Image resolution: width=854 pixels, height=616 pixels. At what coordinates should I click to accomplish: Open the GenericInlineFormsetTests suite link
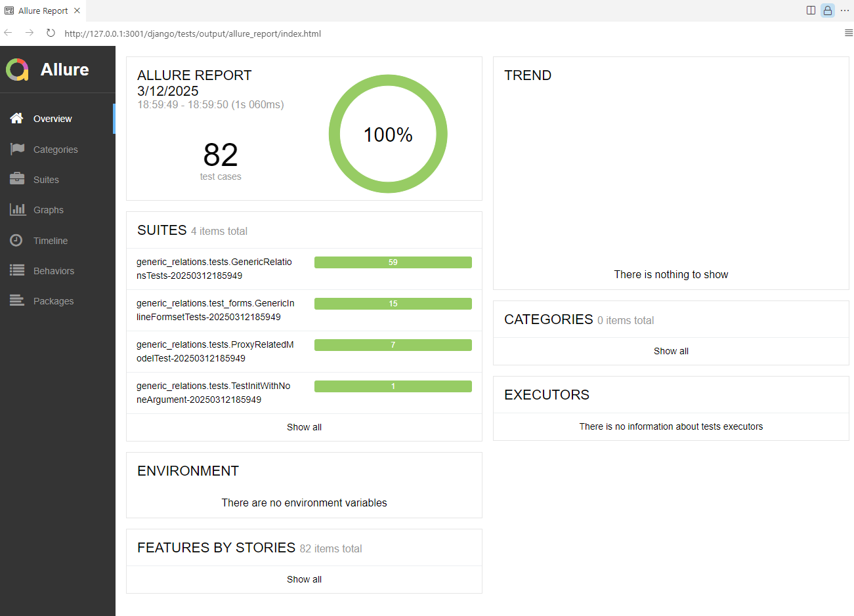[x=215, y=310]
